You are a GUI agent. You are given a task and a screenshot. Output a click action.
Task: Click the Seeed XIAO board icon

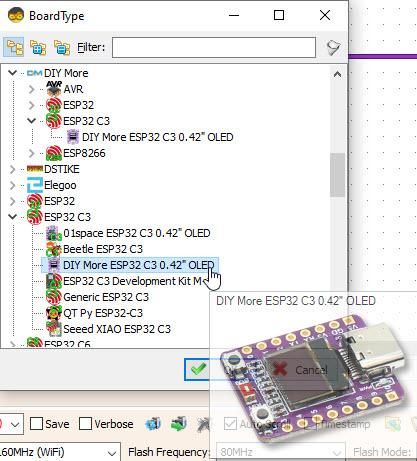pos(54,329)
